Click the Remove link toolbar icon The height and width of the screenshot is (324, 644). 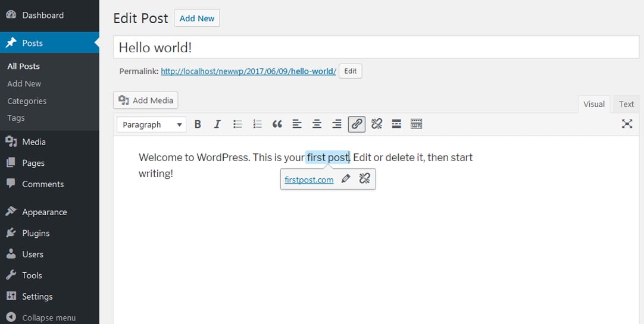pyautogui.click(x=377, y=124)
